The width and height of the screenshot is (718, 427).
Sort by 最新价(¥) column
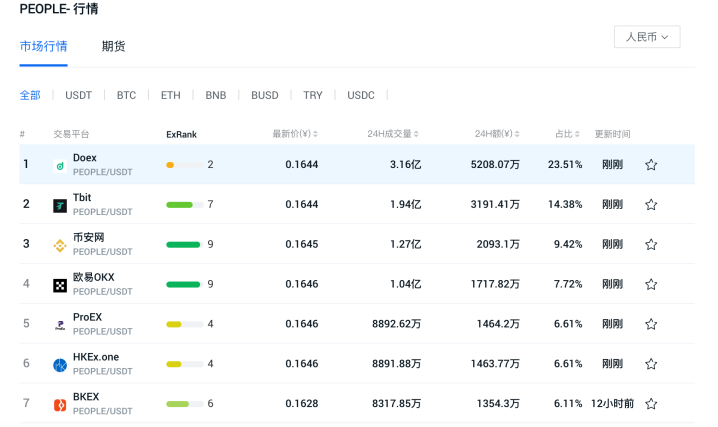[x=295, y=134]
